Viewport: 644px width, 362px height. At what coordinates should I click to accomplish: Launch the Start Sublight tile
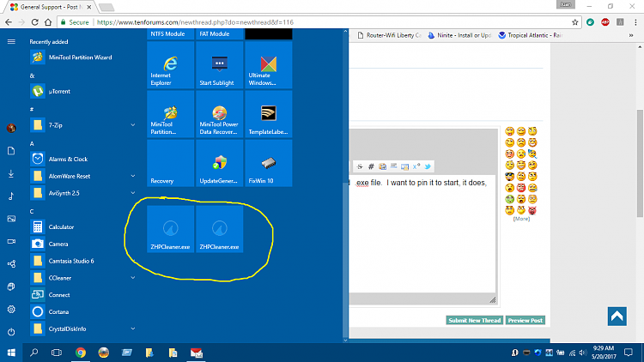click(219, 65)
